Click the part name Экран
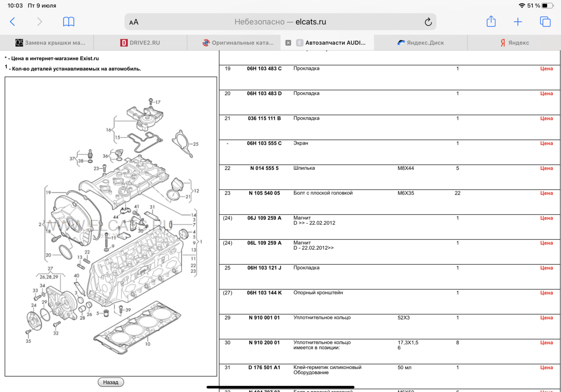 click(301, 143)
